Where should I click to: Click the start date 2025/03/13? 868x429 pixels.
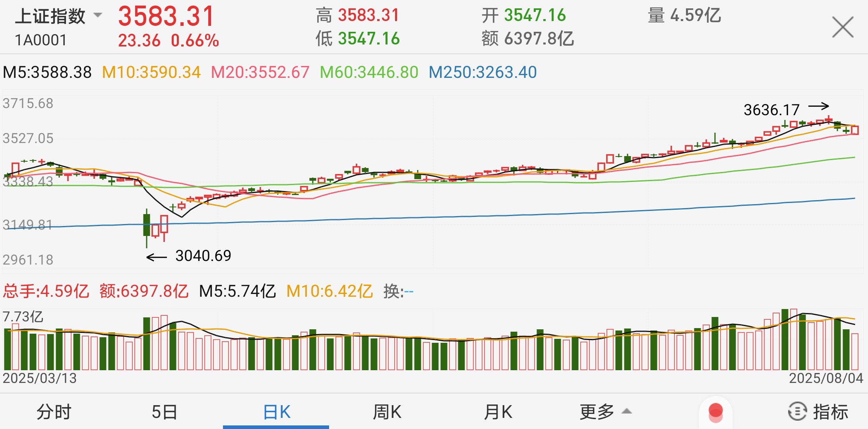pyautogui.click(x=40, y=378)
